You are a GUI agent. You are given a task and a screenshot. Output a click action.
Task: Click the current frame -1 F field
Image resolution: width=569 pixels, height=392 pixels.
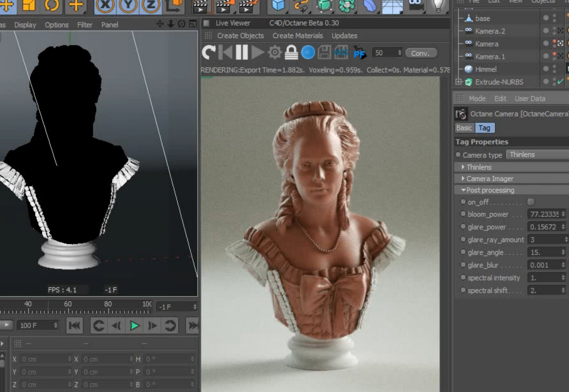[x=177, y=306]
